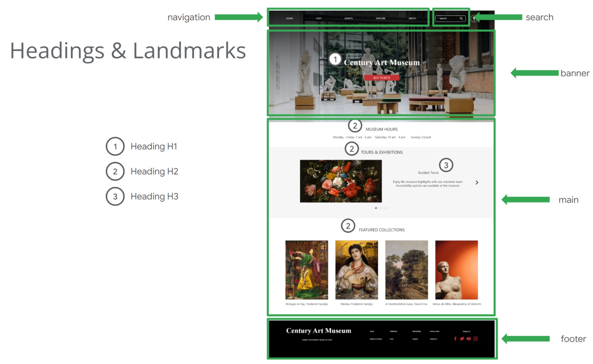The height and width of the screenshot is (364, 593).
Task: Open the Instagram social icon
Action: coord(476,339)
